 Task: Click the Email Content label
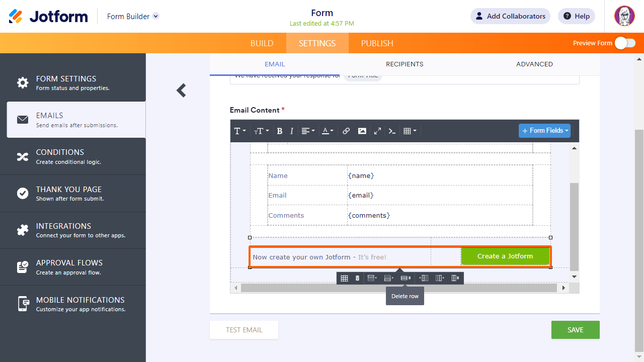coord(255,110)
